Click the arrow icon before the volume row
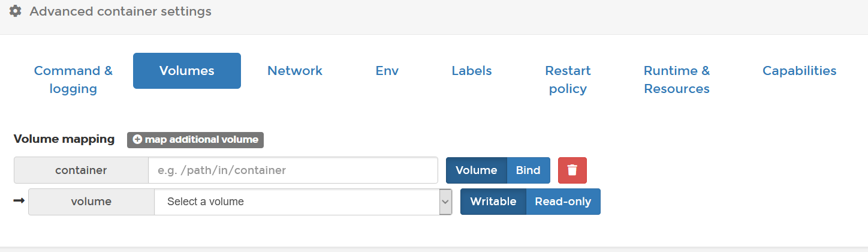This screenshot has width=868, height=252. [19, 200]
